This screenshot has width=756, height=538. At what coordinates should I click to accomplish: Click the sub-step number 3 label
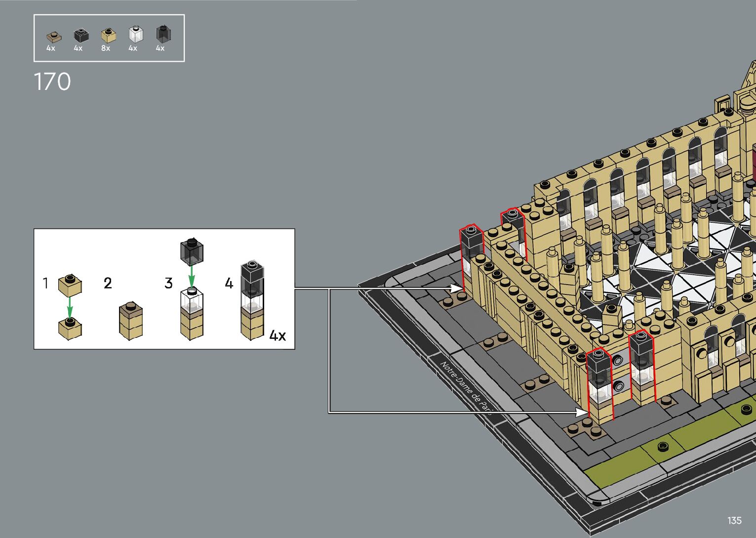169,283
